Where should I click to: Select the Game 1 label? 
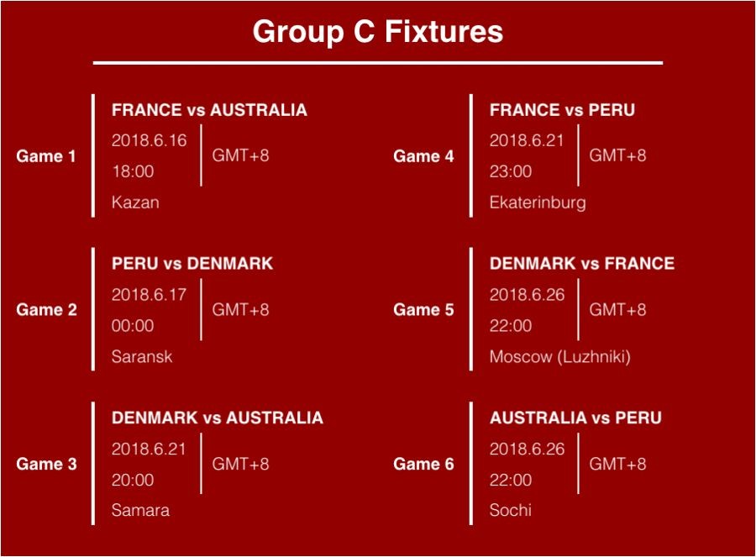[x=46, y=156]
